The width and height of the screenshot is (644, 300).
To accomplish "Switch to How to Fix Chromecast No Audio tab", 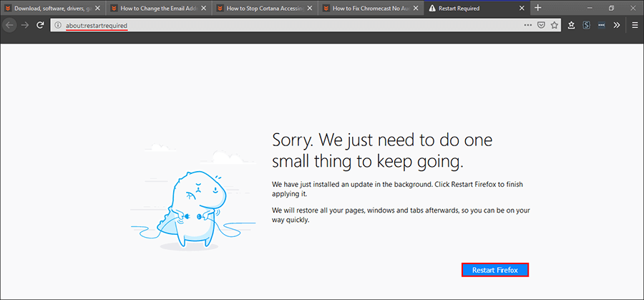I will [x=371, y=8].
